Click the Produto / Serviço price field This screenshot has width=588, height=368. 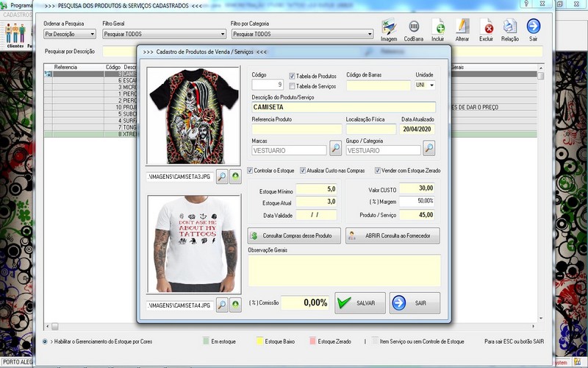click(x=417, y=215)
